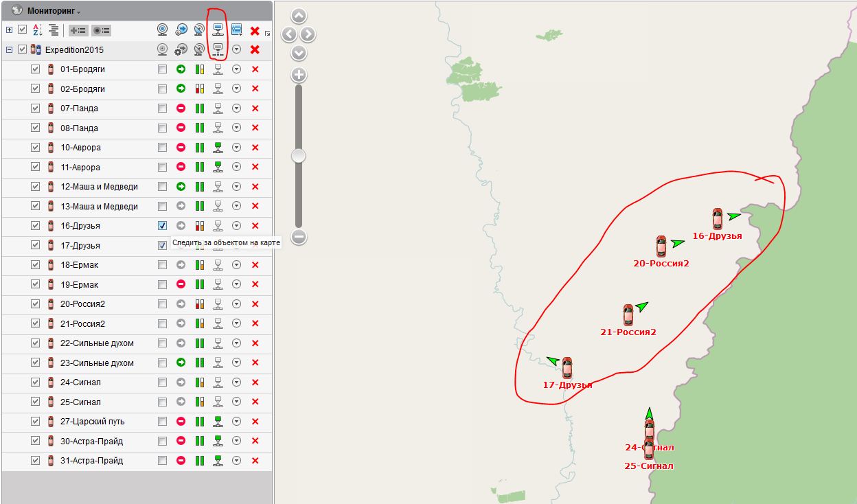Open Expedition2015 group actions dropdown
The width and height of the screenshot is (857, 504).
coord(237,49)
